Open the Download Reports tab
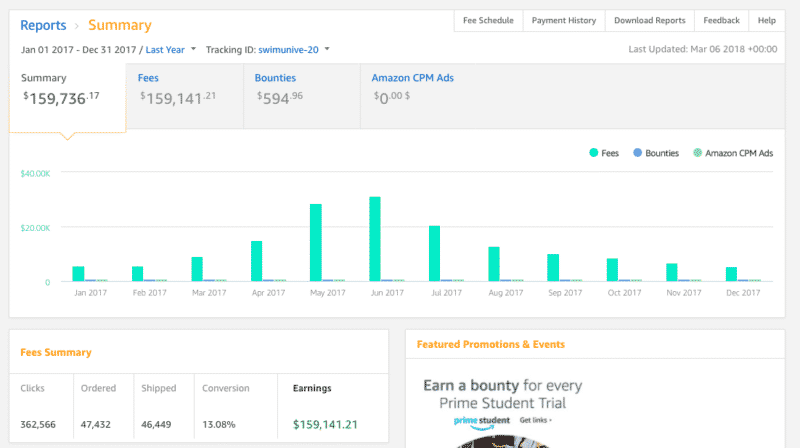 649,20
